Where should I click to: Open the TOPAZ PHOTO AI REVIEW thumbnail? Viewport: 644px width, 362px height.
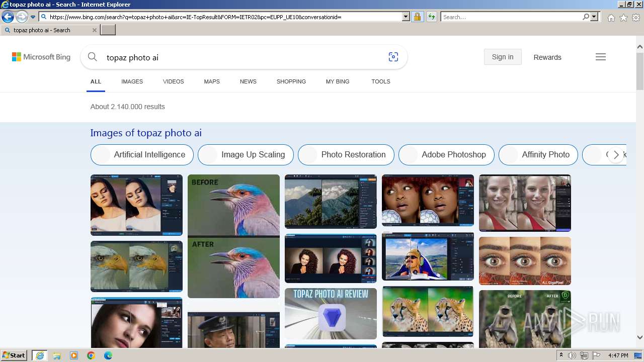click(x=331, y=314)
